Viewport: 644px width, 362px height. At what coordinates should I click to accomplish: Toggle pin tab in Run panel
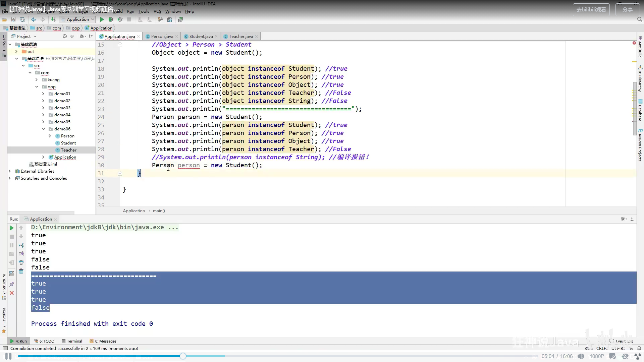pyautogui.click(x=12, y=284)
